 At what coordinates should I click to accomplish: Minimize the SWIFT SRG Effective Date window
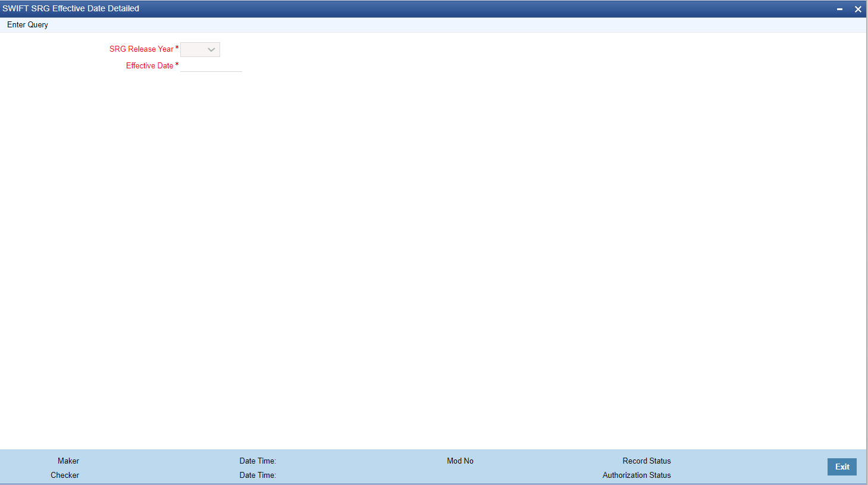point(839,9)
